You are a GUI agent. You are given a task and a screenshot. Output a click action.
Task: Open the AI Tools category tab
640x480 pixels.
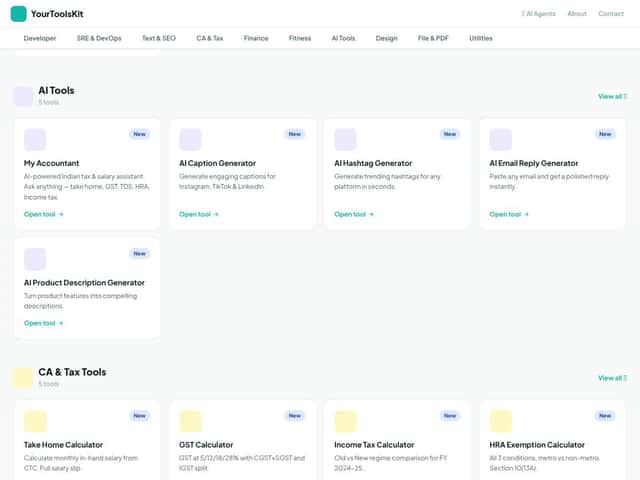point(343,38)
